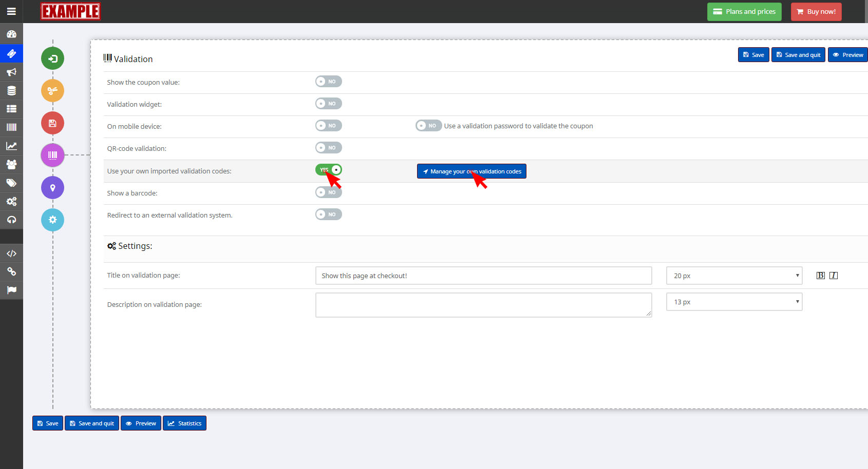Toggle bold for validation page title
The width and height of the screenshot is (868, 469).
coord(820,276)
